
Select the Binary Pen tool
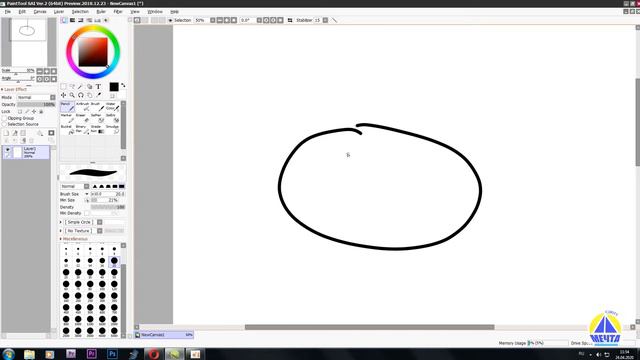[x=82, y=129]
